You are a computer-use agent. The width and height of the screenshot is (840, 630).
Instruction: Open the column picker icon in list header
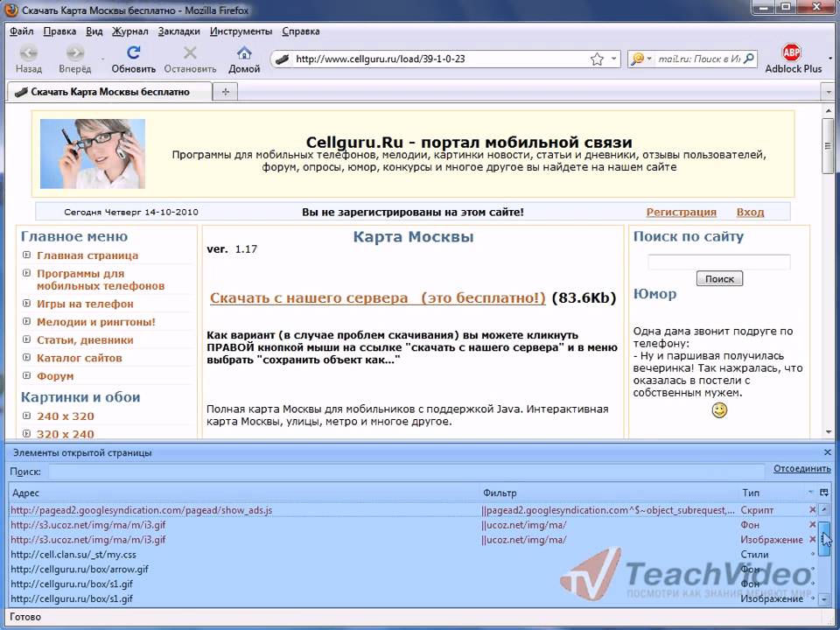(x=824, y=493)
